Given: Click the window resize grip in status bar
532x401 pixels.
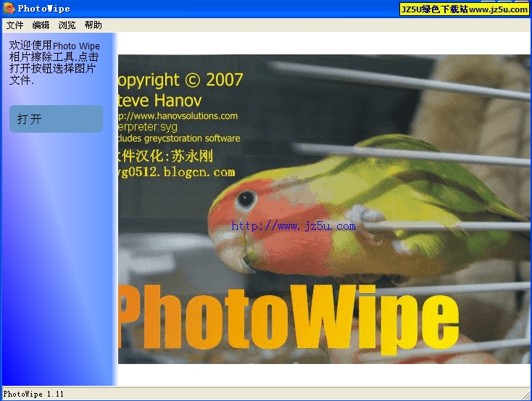Looking at the screenshot, I should pyautogui.click(x=526, y=394).
